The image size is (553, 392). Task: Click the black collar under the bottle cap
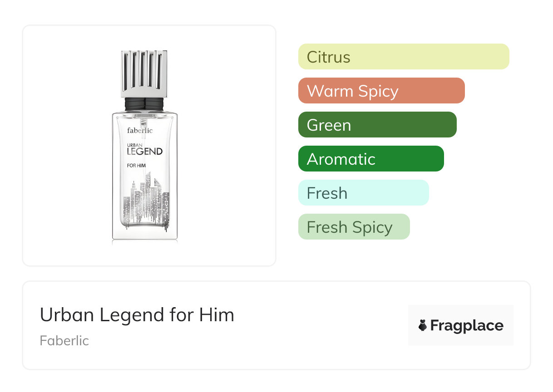pos(145,104)
